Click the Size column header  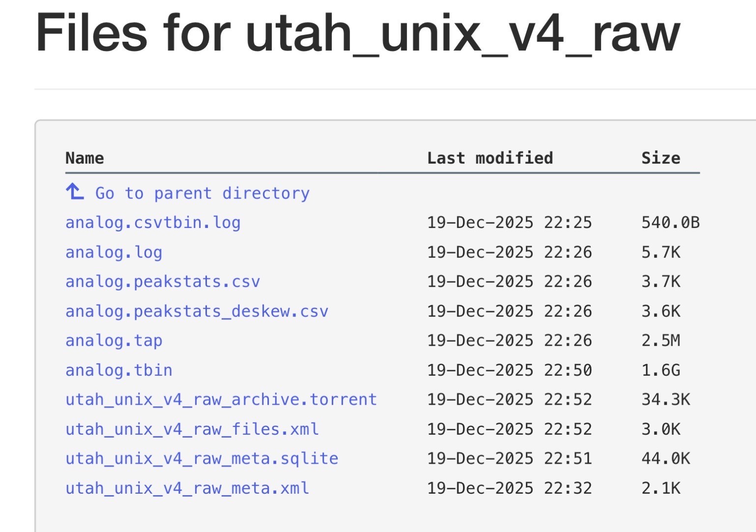[661, 158]
